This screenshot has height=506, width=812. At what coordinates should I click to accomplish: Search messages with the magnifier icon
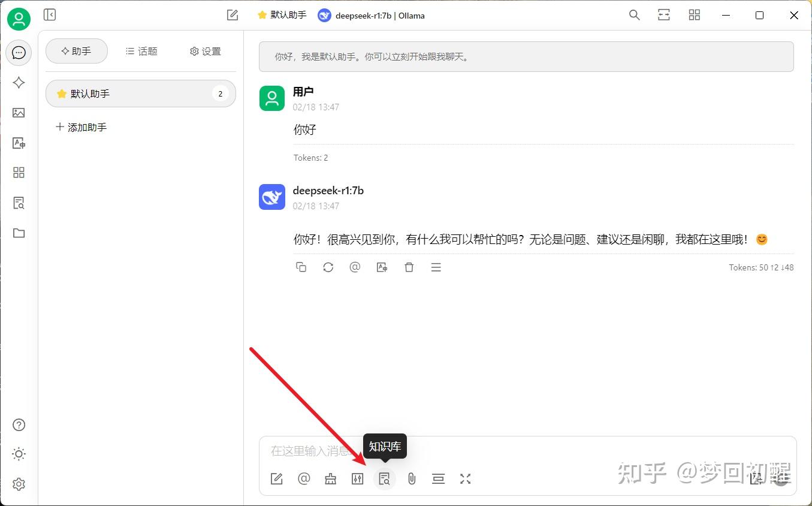point(634,15)
